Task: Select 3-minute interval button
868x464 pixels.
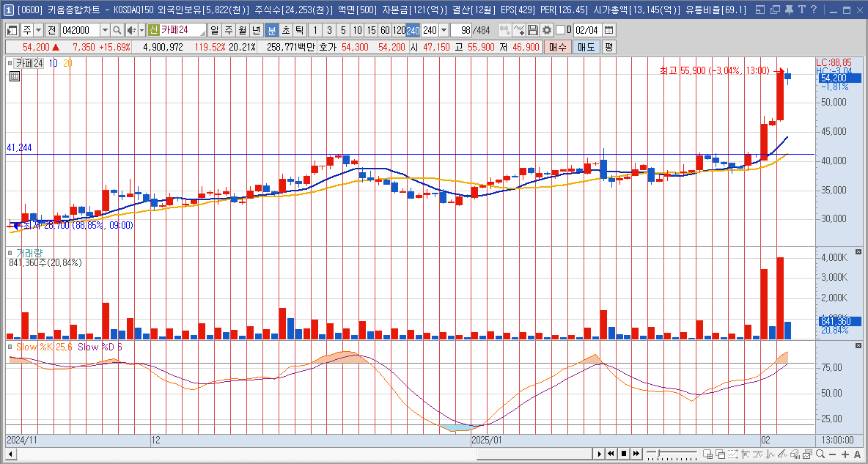Action: (x=329, y=31)
